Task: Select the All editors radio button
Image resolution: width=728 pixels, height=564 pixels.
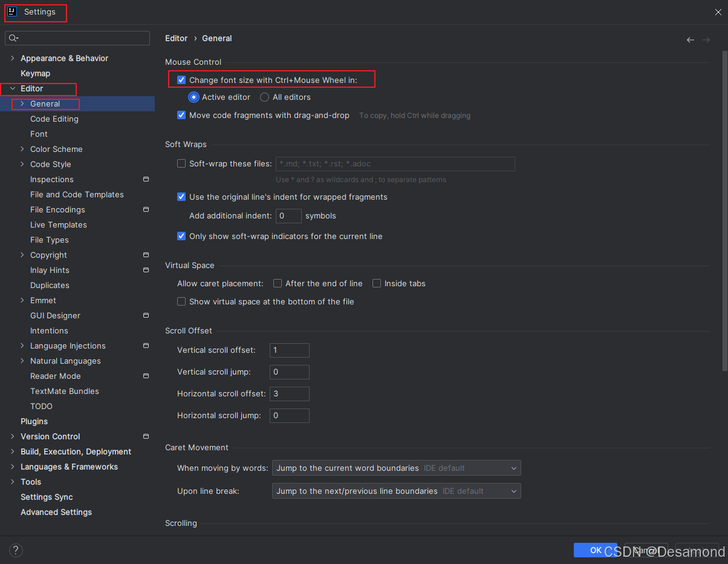Action: 264,97
